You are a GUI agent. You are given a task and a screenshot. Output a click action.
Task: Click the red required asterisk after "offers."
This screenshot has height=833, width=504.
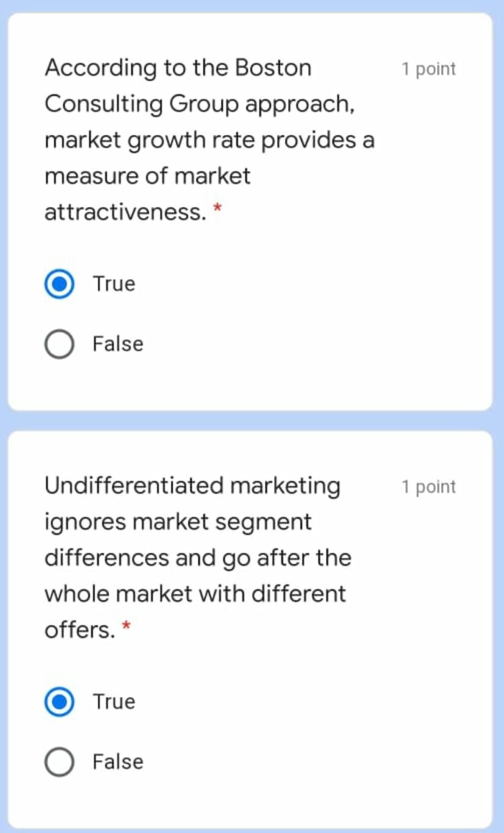coord(126,626)
